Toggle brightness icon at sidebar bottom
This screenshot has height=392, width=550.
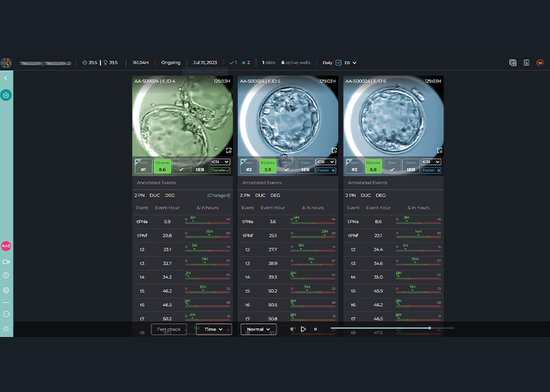[6, 329]
